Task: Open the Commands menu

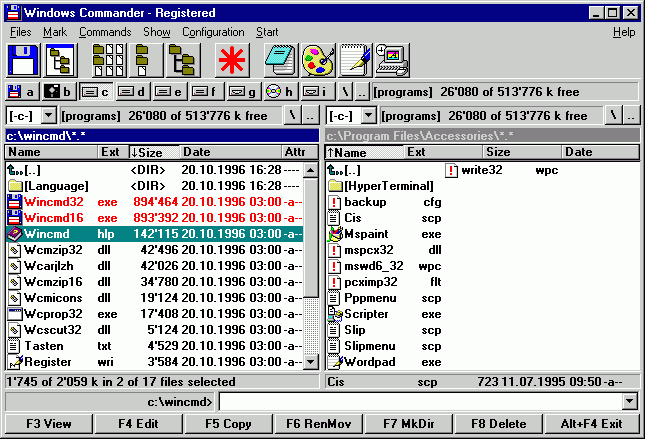Action: (105, 32)
